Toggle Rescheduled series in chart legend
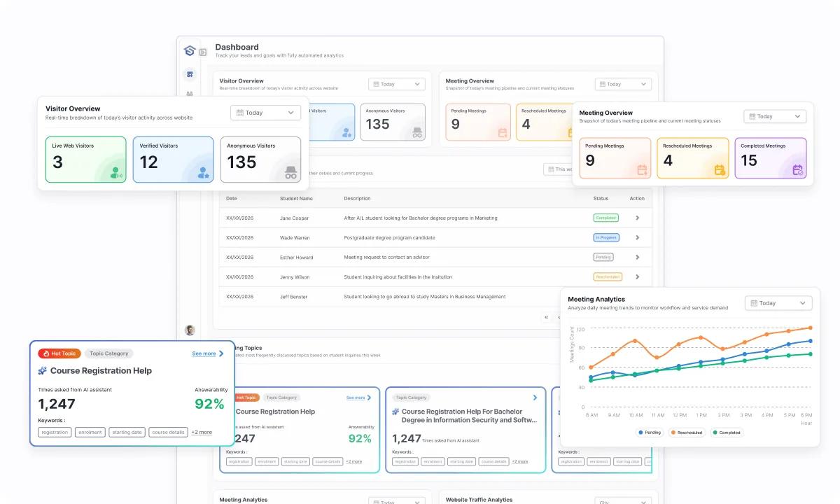Image resolution: width=840 pixels, height=504 pixels. [687, 433]
